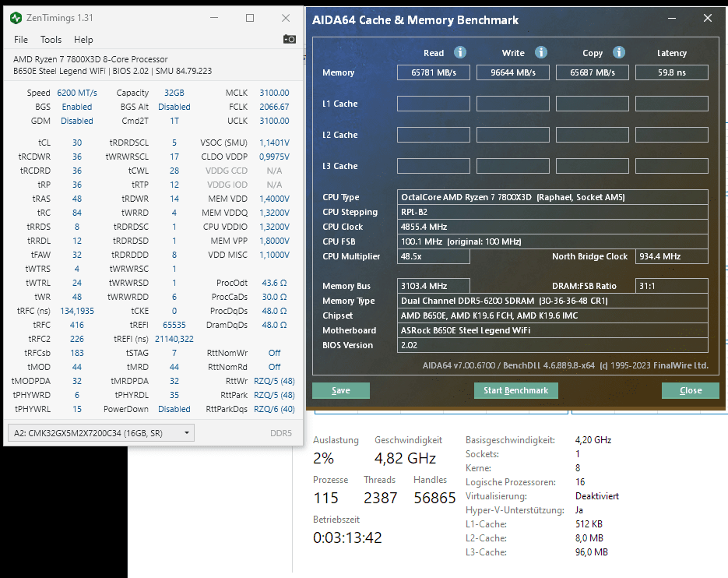This screenshot has height=578, width=728.
Task: Click the ProcOdt 43.6 Ω value
Action: (274, 283)
